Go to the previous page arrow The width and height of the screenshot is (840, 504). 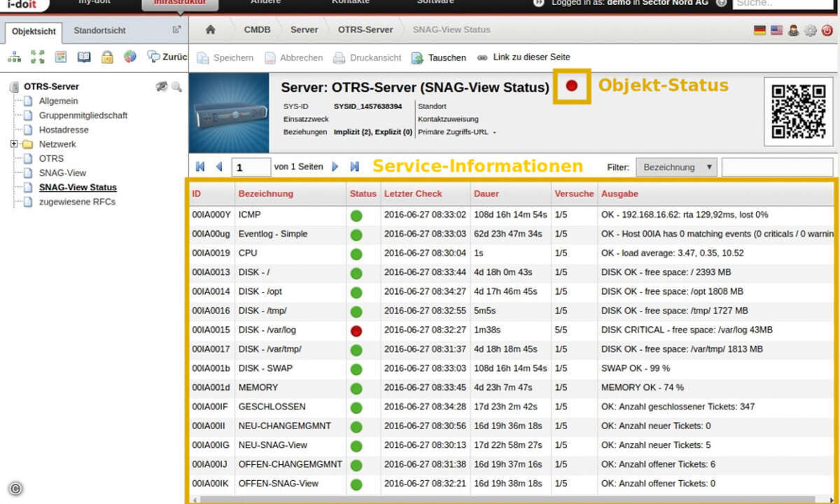click(218, 167)
